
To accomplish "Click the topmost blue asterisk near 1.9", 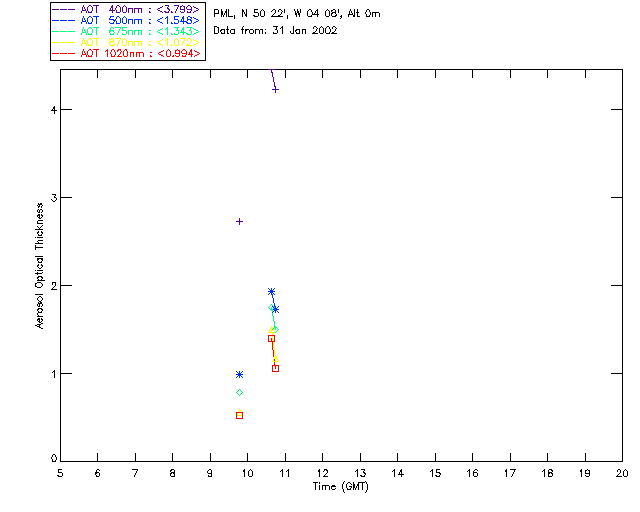I will [x=271, y=292].
